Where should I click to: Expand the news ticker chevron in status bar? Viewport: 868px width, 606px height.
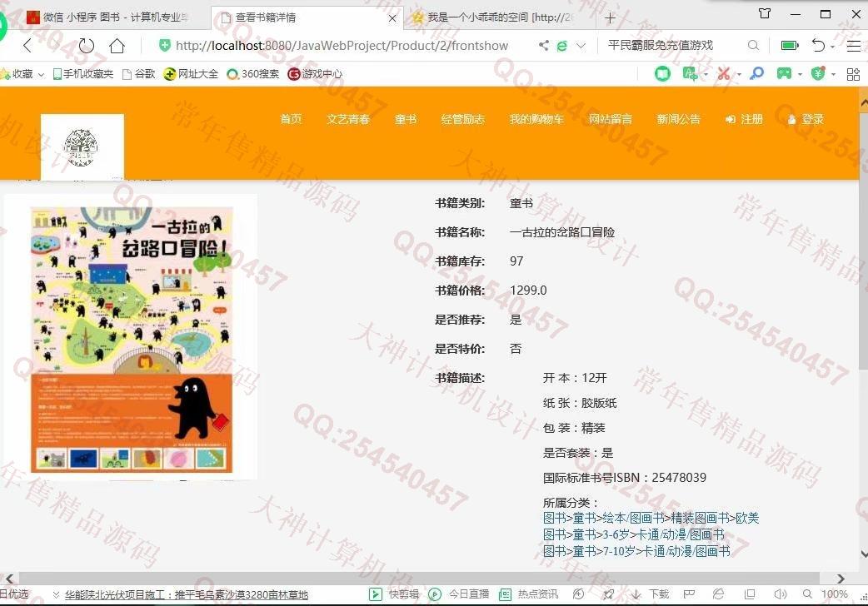pos(56,595)
